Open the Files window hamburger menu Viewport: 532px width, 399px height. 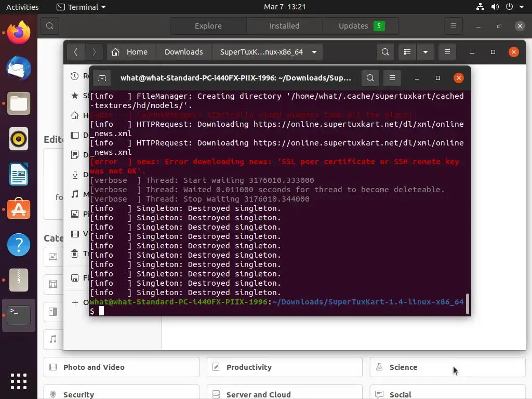pos(447,52)
